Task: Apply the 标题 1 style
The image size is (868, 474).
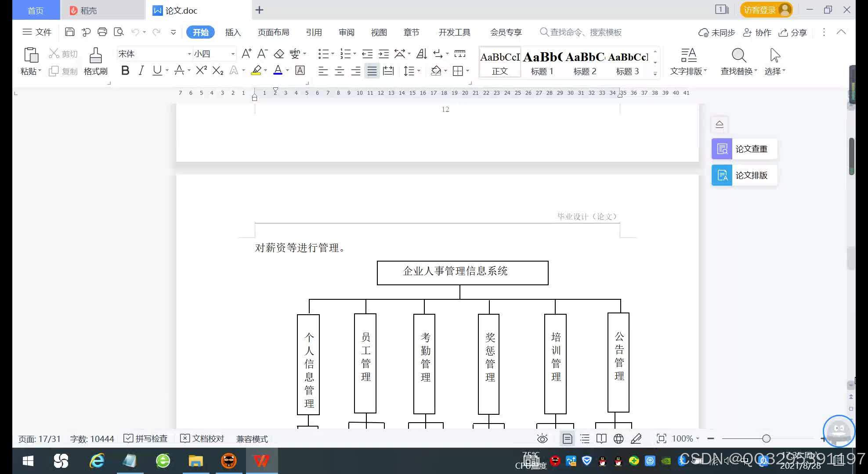Action: pos(542,62)
